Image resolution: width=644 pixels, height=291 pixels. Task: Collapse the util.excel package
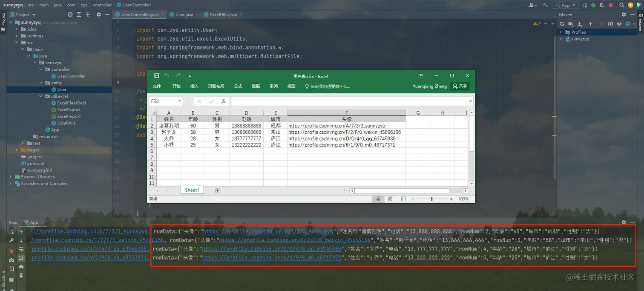[41, 96]
